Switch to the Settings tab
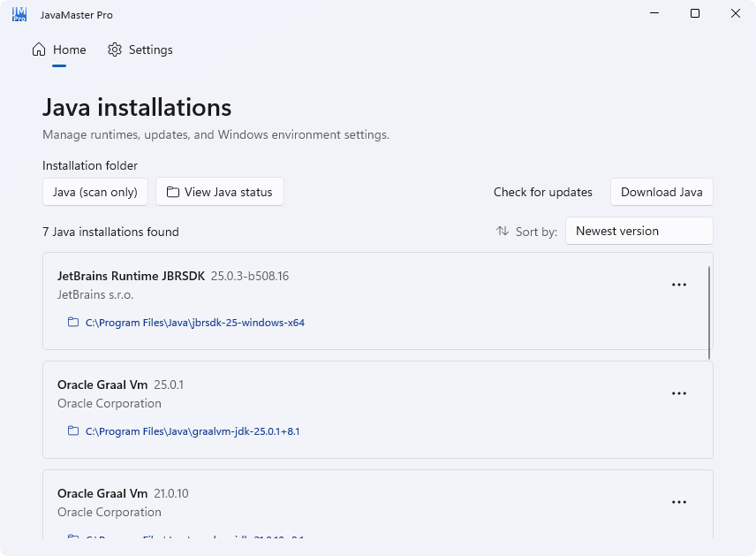The height and width of the screenshot is (556, 756). click(x=140, y=50)
